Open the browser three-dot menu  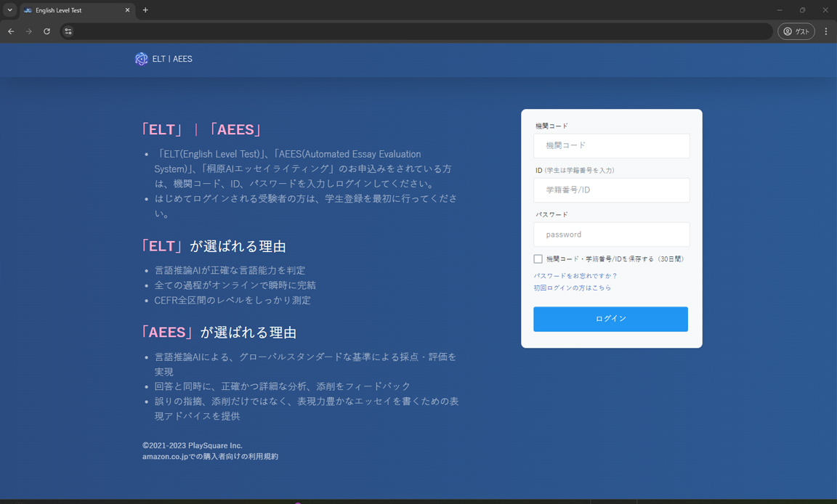[826, 31]
